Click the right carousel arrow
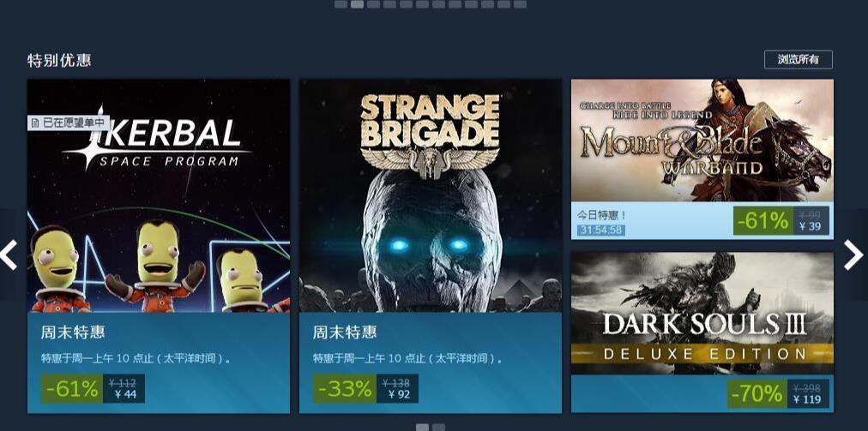This screenshot has width=868, height=431. tap(853, 255)
